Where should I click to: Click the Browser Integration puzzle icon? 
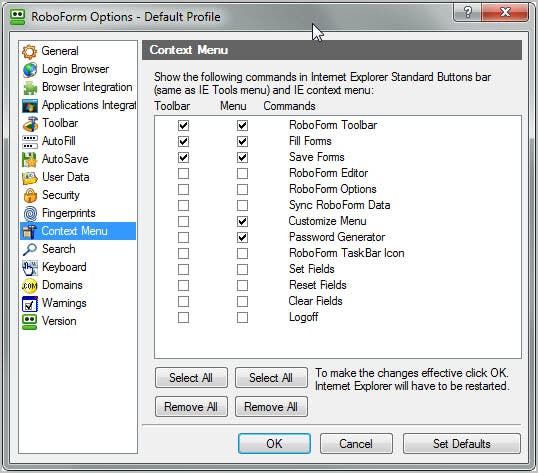[30, 88]
